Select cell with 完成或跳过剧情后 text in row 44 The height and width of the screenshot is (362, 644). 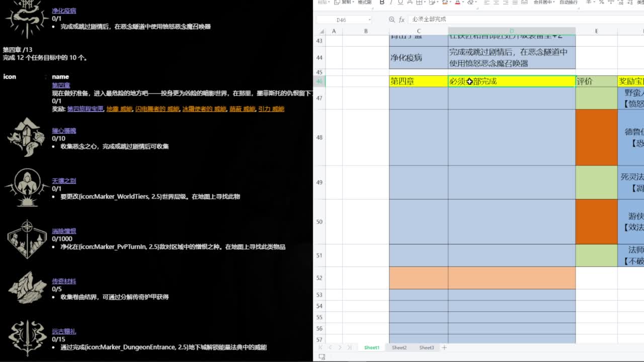click(x=512, y=58)
